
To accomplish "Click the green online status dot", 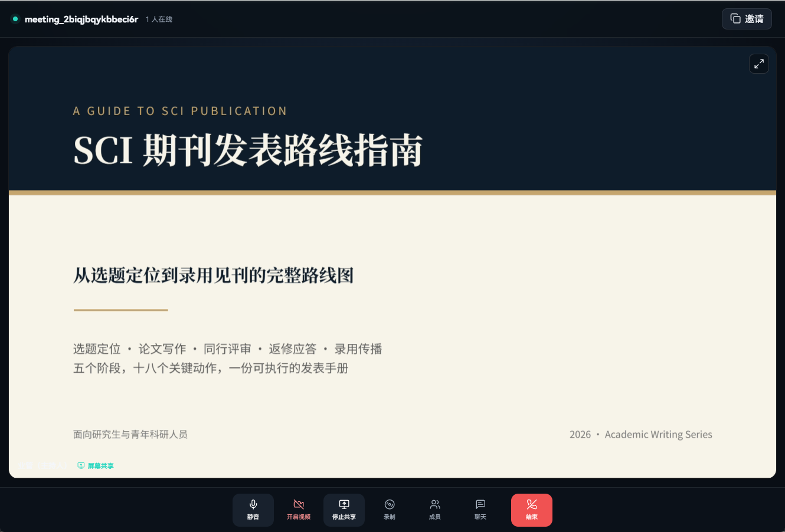I will [15, 19].
